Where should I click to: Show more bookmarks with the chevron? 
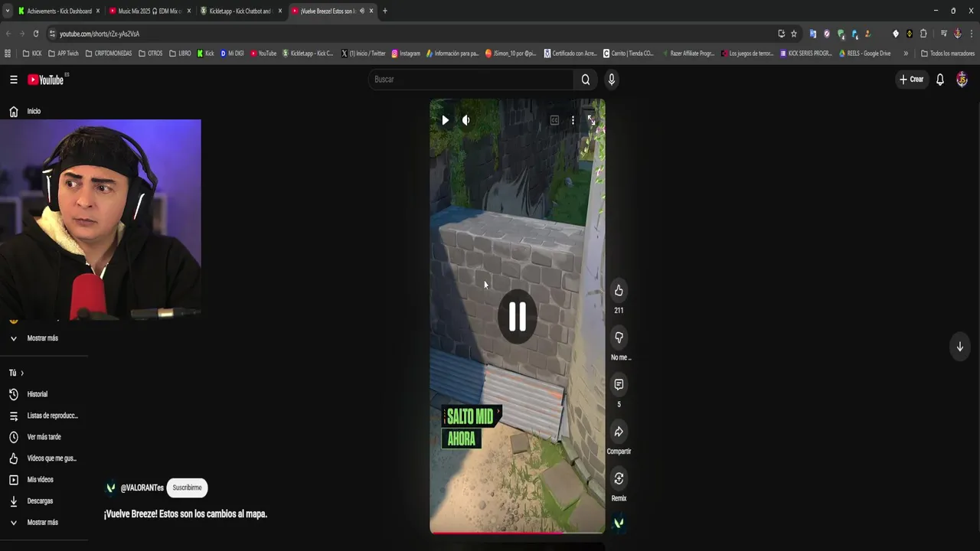coord(906,54)
